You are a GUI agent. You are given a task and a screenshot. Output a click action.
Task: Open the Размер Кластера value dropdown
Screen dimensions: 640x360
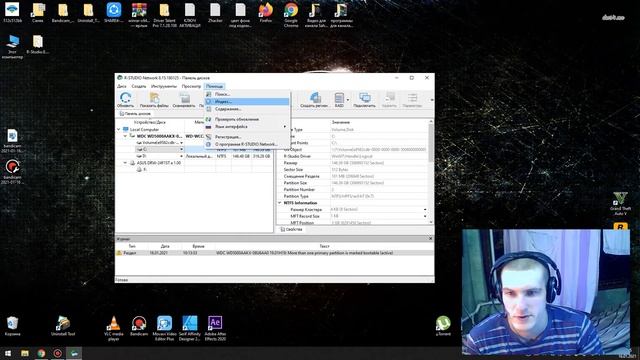tap(425, 209)
